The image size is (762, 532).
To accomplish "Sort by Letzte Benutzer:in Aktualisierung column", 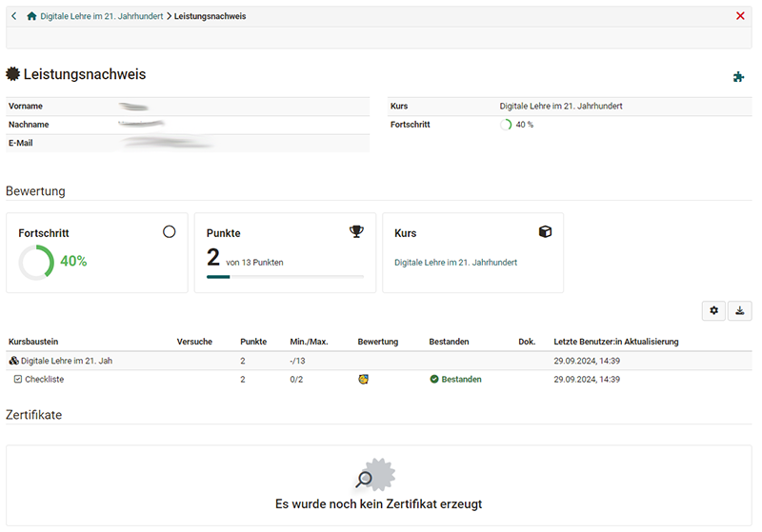I will pos(615,342).
